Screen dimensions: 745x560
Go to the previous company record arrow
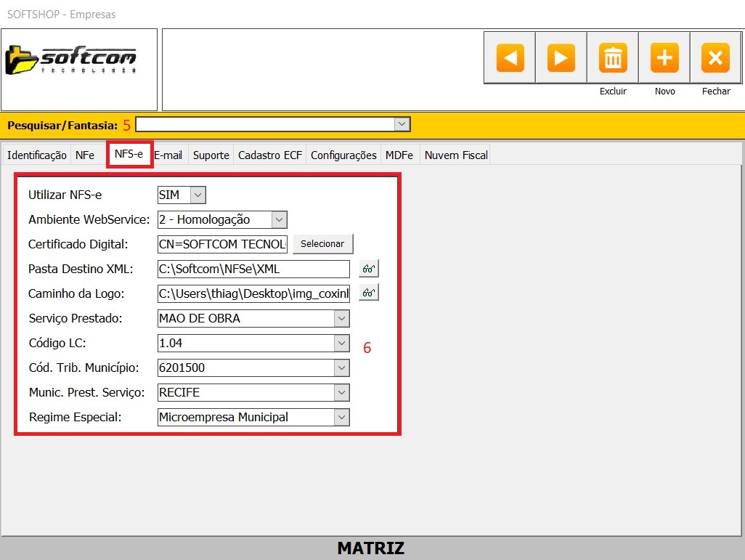click(x=510, y=58)
